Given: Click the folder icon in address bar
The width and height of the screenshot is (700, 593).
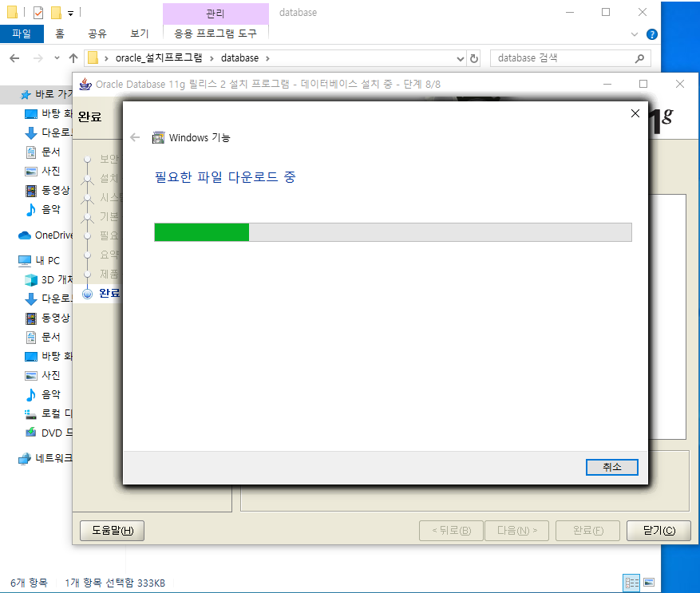Looking at the screenshot, I should pos(93,58).
